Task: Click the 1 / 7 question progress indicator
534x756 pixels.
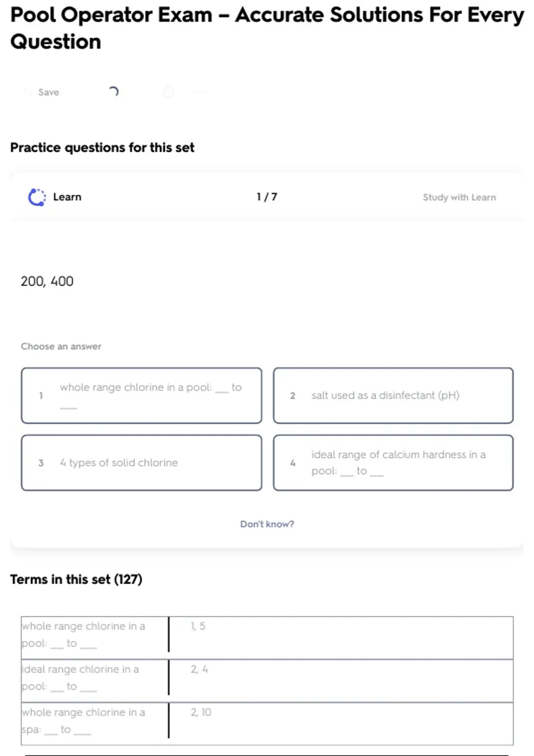Action: point(267,197)
